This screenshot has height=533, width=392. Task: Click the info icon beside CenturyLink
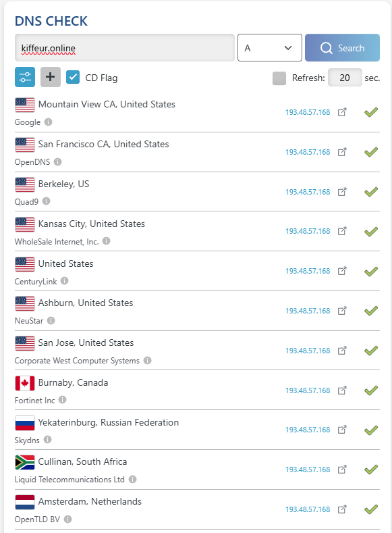tap(65, 281)
